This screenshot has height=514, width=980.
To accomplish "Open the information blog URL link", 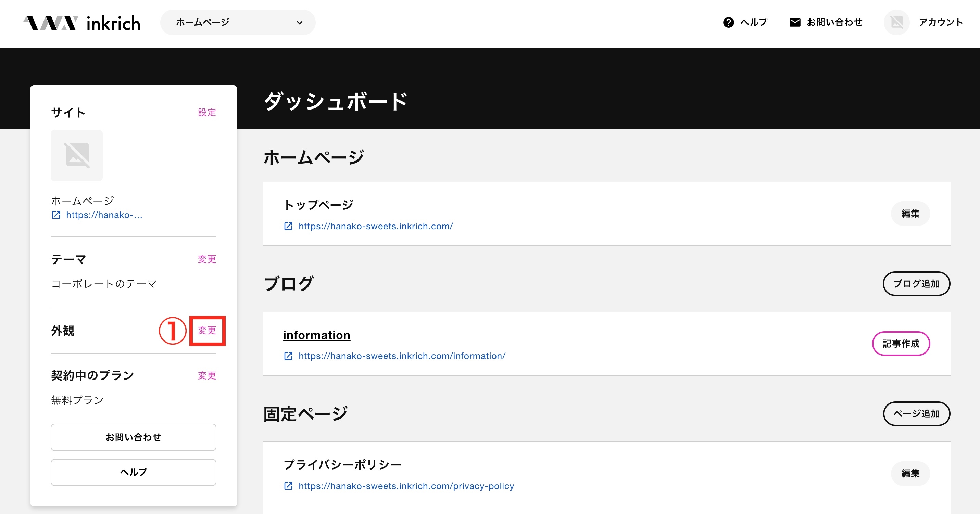I will coord(402,356).
